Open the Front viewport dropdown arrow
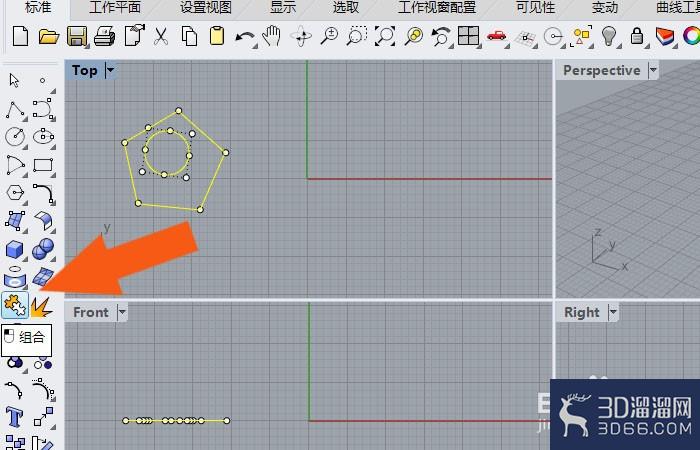 [x=122, y=312]
